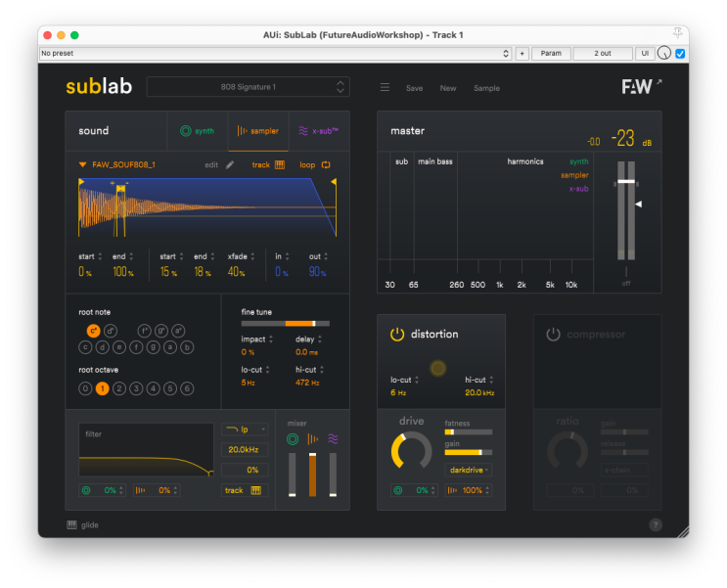The width and height of the screenshot is (727, 588).
Task: Adjust the fine tune slider
Action: coord(285,323)
